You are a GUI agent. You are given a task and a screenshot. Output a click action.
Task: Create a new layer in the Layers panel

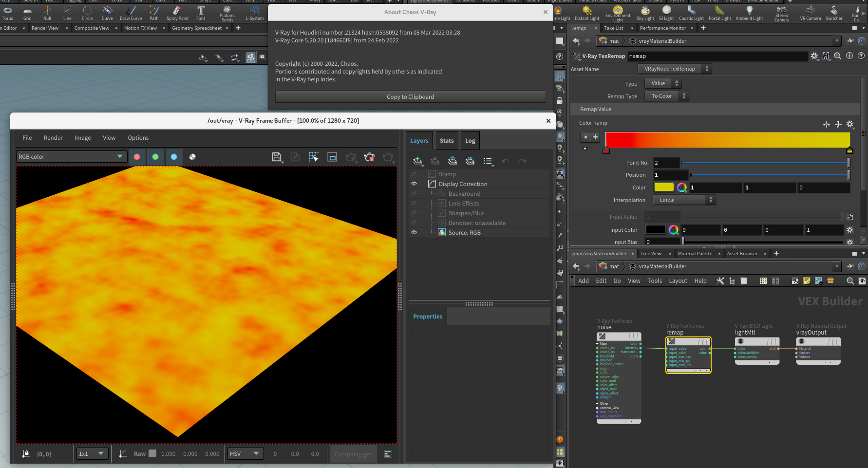(x=417, y=161)
